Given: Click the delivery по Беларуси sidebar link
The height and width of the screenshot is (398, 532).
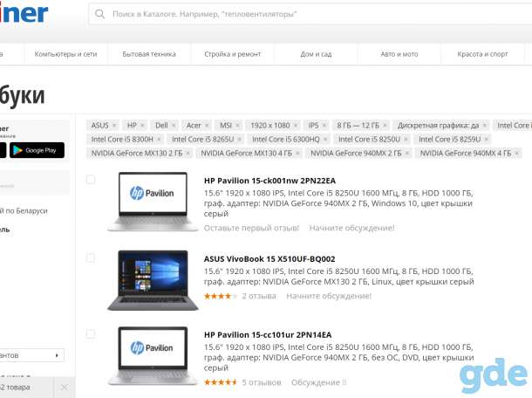Looking at the screenshot, I should click(24, 211).
